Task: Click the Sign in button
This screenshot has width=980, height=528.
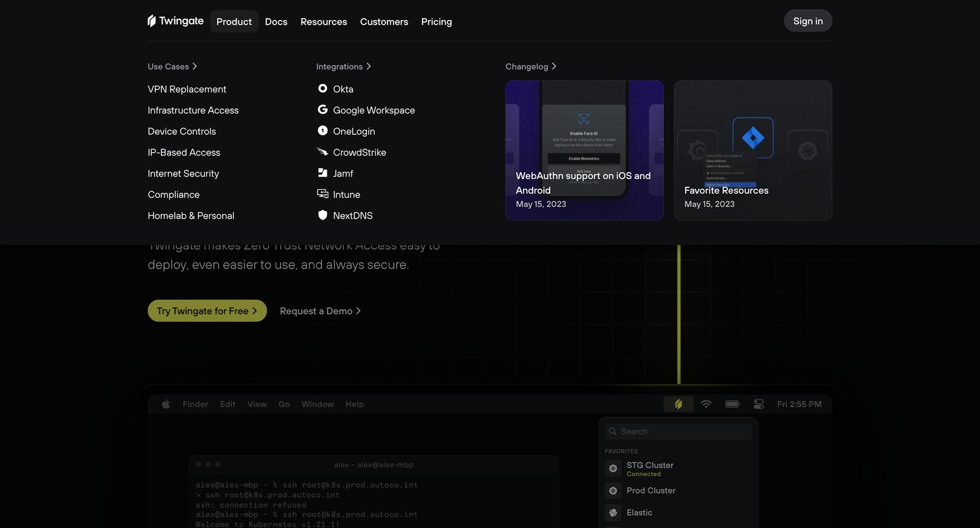Action: (x=808, y=21)
